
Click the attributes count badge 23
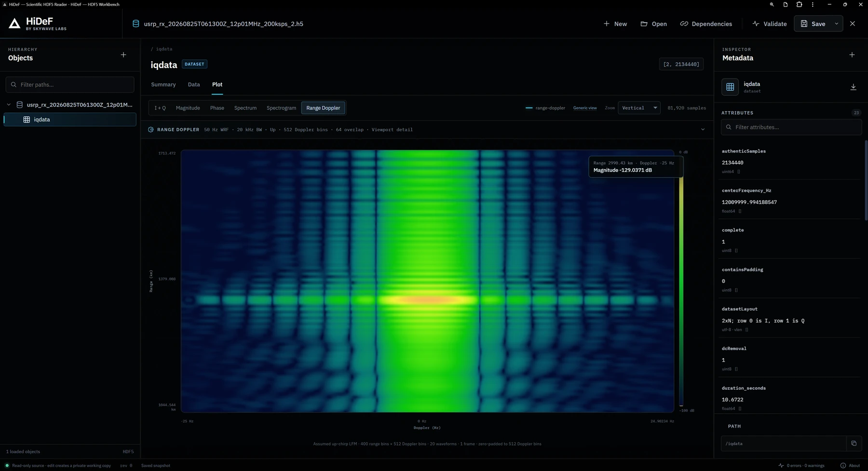coord(856,113)
